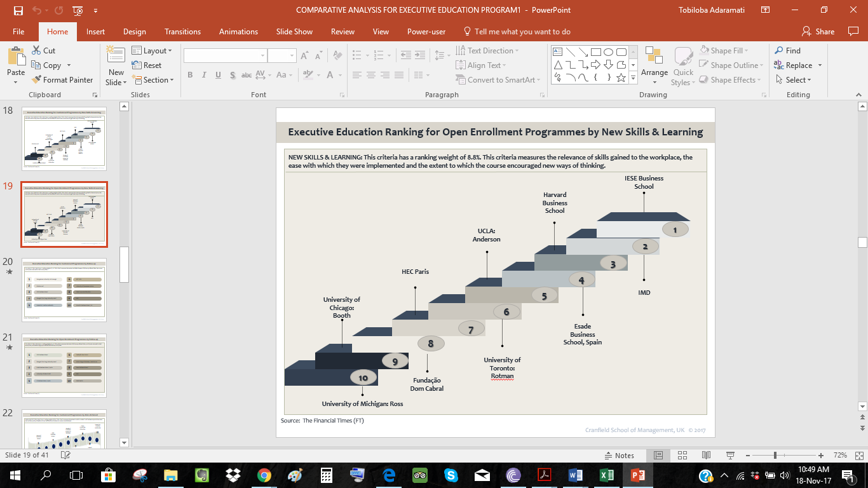Screen dimensions: 868x488
Task: Open Chrome from the taskbar
Action: coord(264,475)
